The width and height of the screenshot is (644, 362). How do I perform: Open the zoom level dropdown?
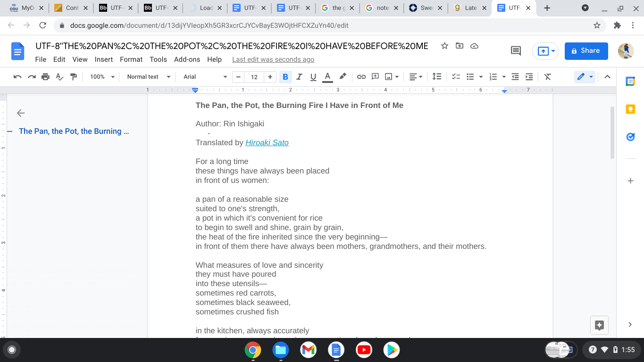103,77
